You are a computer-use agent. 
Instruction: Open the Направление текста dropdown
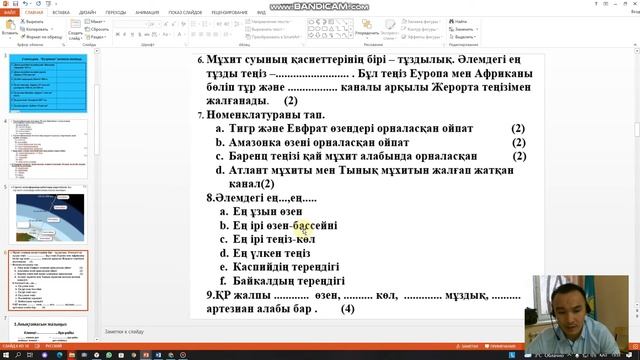point(268,21)
